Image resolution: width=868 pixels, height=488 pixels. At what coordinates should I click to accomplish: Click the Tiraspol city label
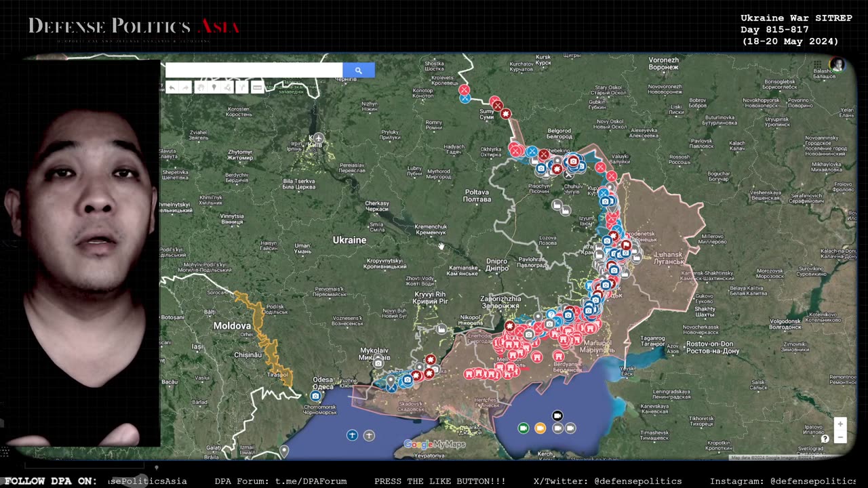pos(276,374)
